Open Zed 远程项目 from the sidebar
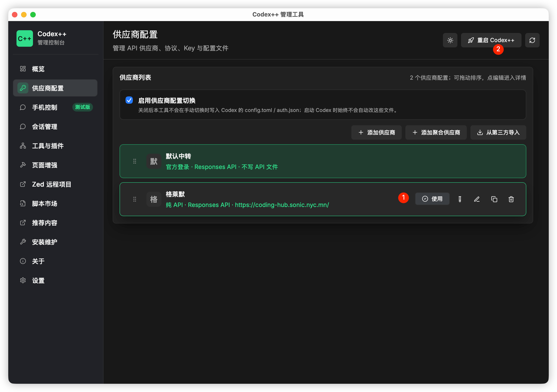 pyautogui.click(x=55, y=184)
